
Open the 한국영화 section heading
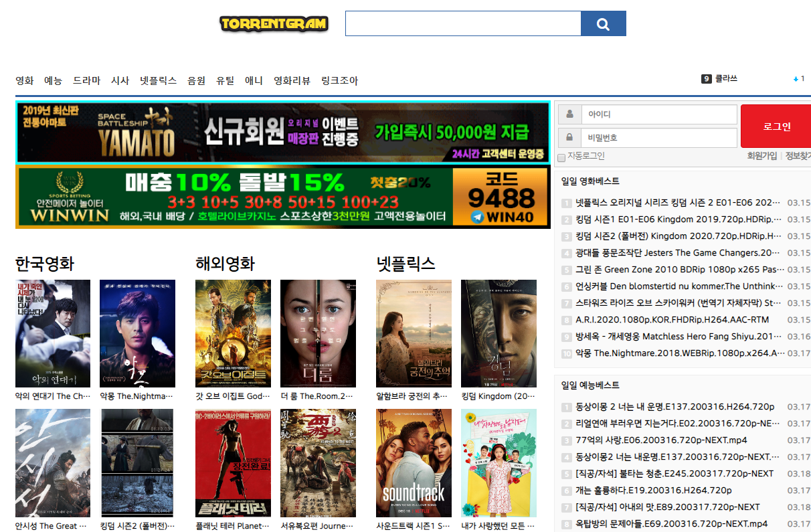[x=45, y=263]
